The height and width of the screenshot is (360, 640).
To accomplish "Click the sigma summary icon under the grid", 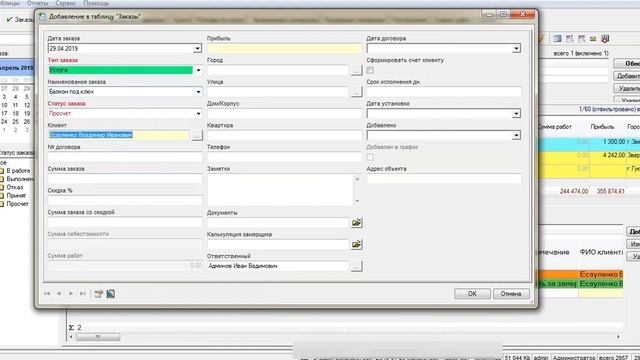I will 71,327.
